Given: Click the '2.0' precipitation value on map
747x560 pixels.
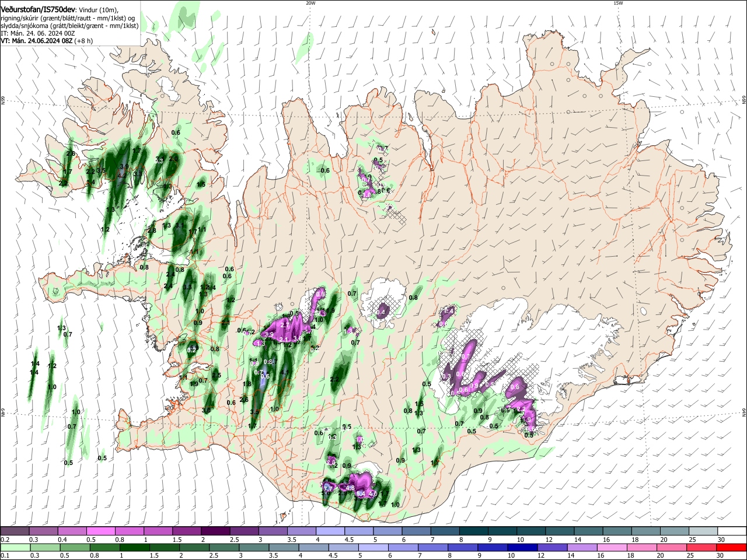Looking at the screenshot, I should [173, 159].
